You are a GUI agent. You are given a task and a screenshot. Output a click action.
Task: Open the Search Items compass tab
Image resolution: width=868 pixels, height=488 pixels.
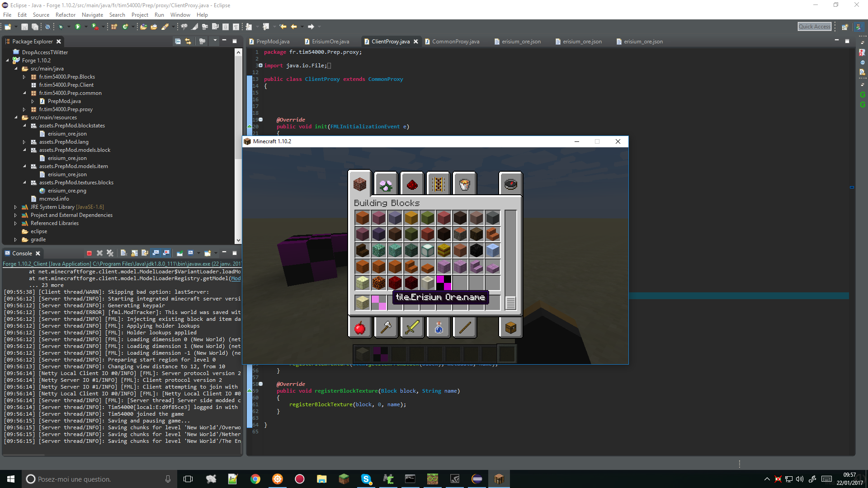coord(510,184)
